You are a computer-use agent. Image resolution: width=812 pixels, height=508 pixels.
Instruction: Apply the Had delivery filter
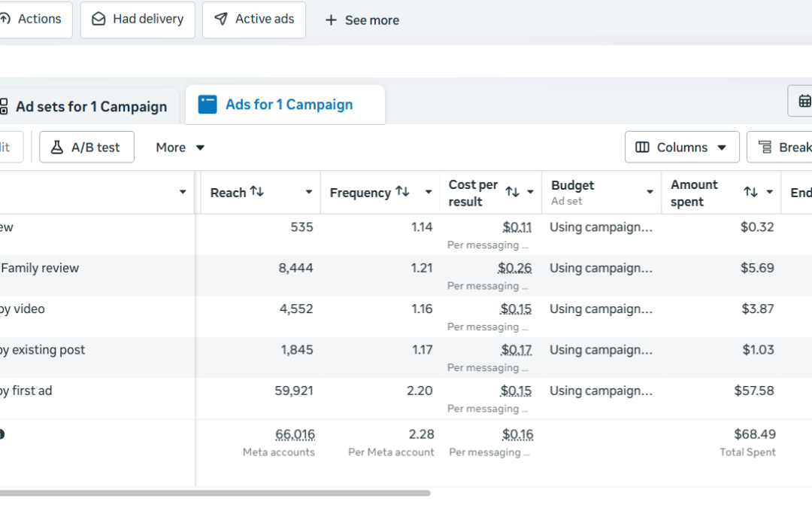138,19
